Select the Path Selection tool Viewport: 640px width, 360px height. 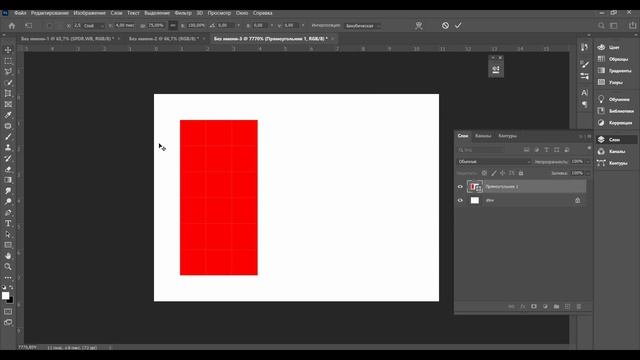[x=8, y=234]
